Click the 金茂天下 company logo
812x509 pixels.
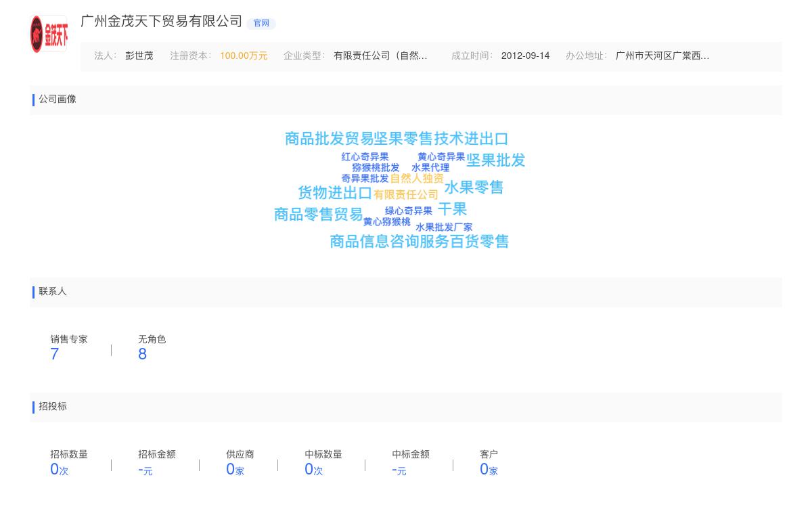pyautogui.click(x=49, y=34)
